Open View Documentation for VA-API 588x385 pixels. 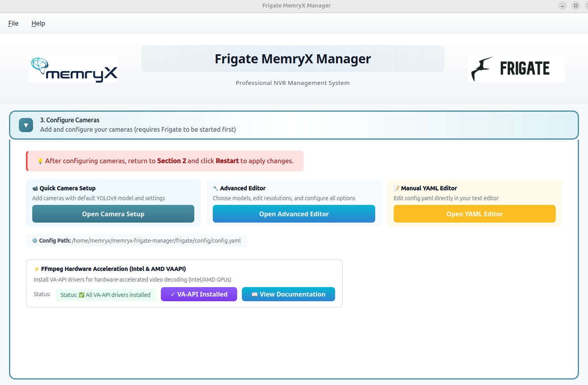[288, 294]
